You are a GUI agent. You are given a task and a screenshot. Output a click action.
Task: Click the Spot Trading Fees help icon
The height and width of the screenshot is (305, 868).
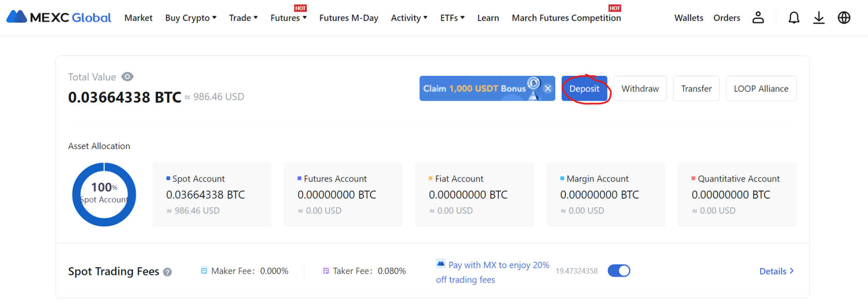click(167, 272)
